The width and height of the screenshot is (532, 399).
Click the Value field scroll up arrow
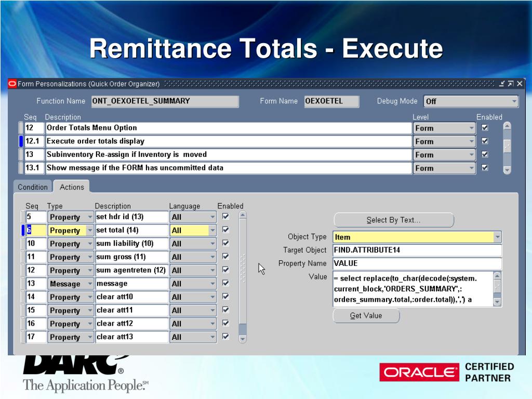(x=497, y=275)
